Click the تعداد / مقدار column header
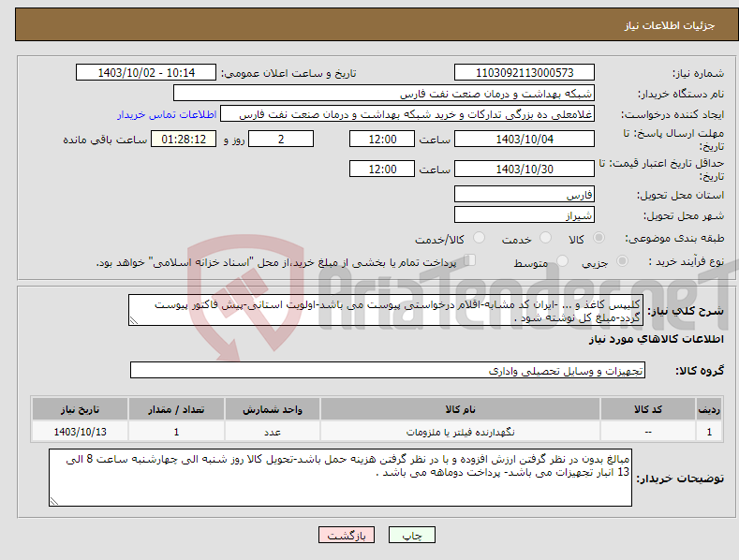This screenshot has height=560, width=739. pyautogui.click(x=176, y=409)
